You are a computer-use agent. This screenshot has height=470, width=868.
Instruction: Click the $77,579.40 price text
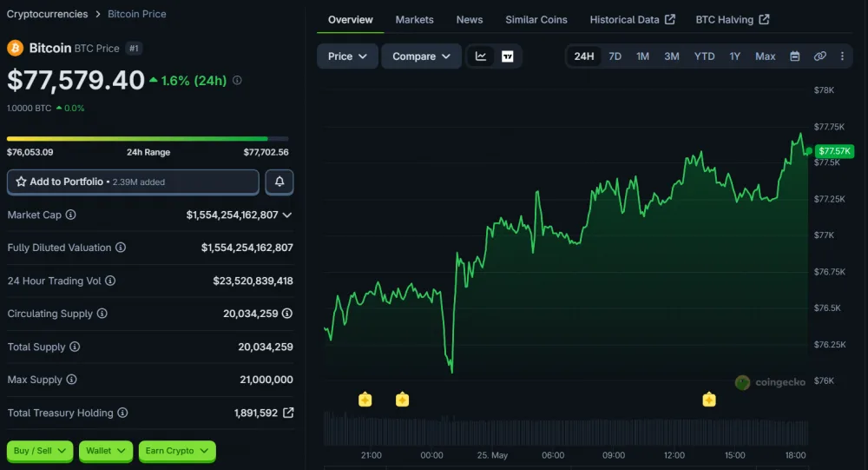(76, 80)
